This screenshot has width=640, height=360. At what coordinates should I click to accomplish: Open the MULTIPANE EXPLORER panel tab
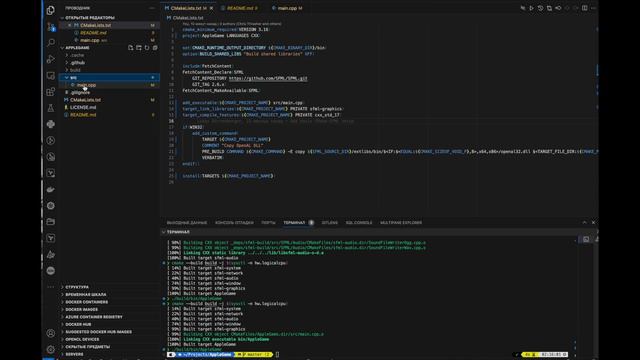[401, 223]
